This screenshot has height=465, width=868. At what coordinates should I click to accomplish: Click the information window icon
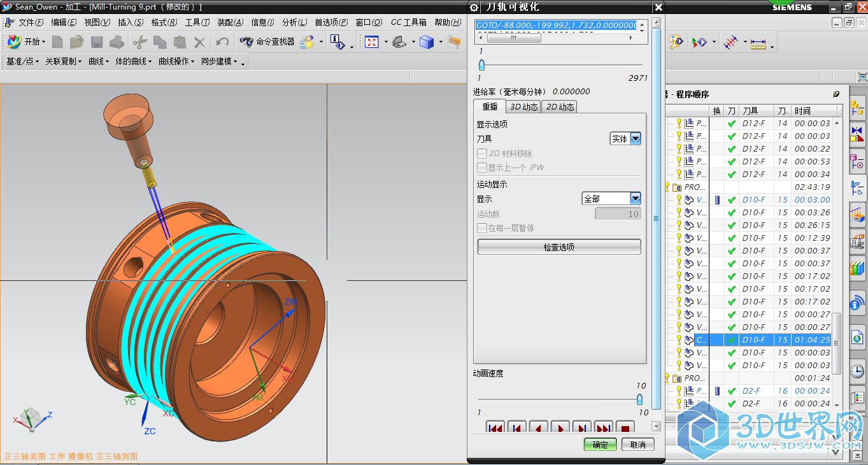coord(338,42)
